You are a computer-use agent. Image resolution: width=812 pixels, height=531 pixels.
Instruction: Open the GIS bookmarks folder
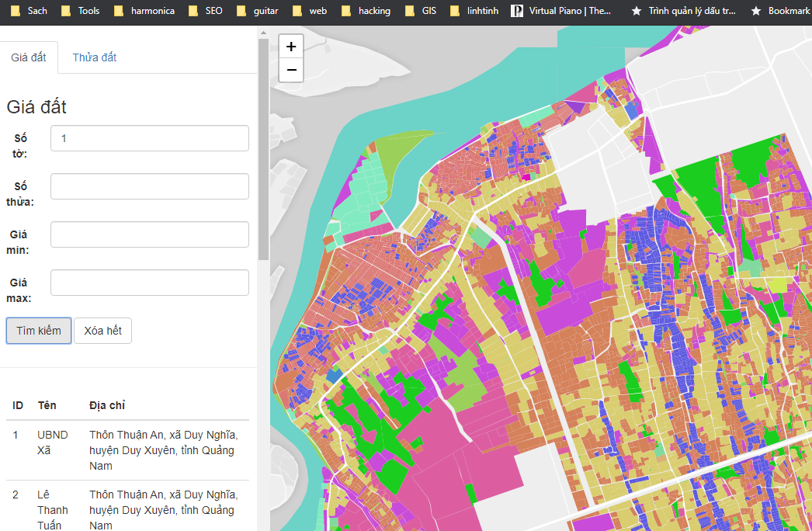point(422,11)
